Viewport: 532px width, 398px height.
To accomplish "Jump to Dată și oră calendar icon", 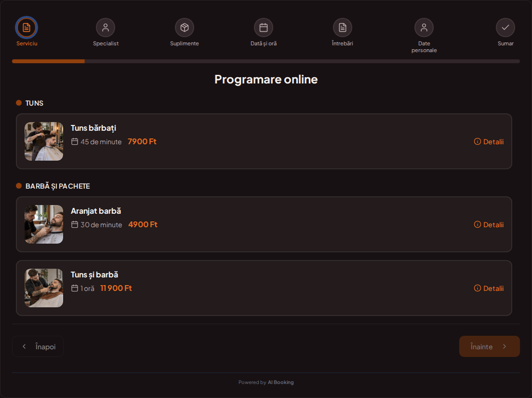I will [264, 27].
